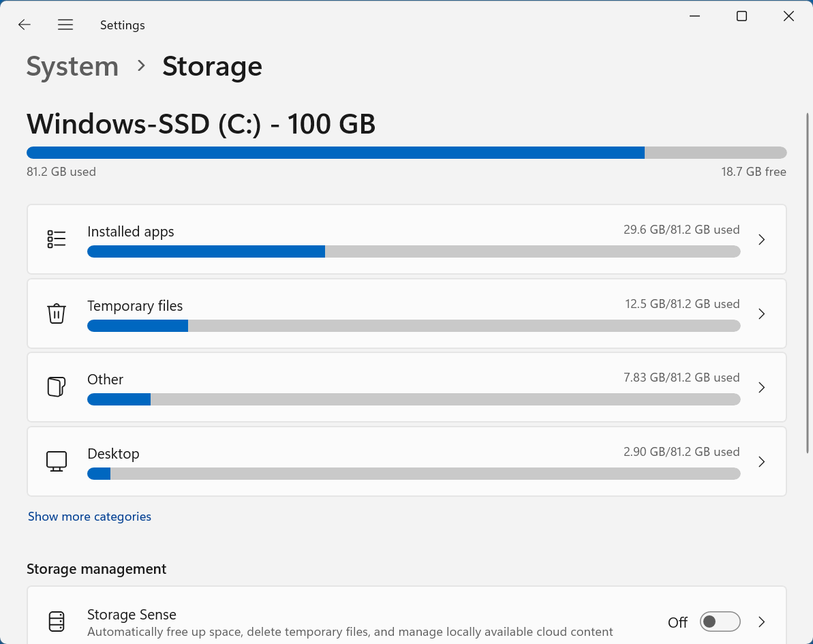Click the back arrow icon
This screenshot has width=813, height=644.
pos(24,25)
